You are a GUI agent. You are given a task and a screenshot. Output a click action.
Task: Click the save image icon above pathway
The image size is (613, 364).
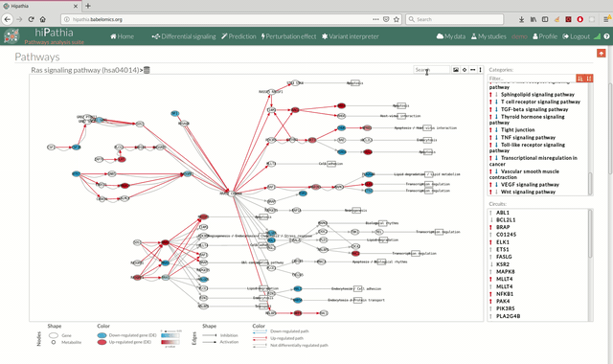point(456,70)
